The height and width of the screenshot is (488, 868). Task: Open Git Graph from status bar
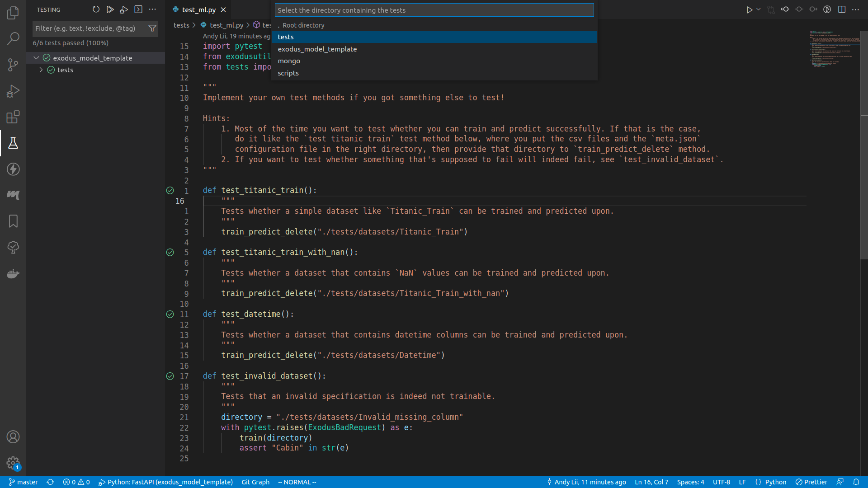pos(255,482)
